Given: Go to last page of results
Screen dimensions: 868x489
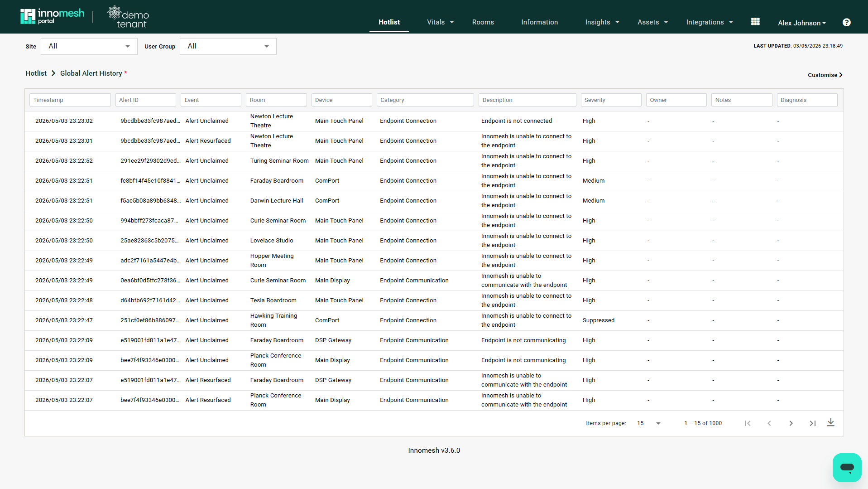Looking at the screenshot, I should [x=813, y=423].
